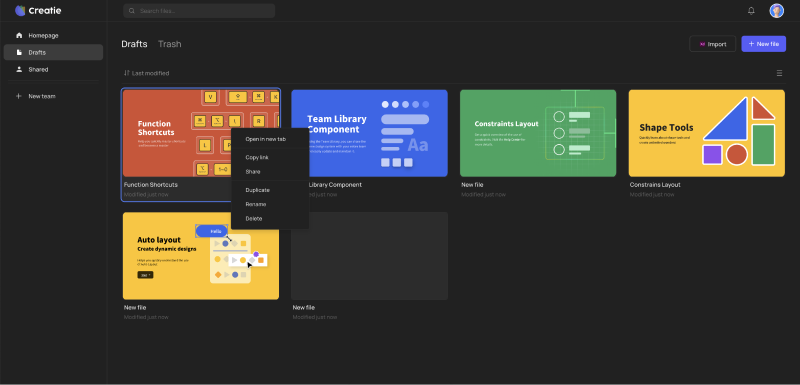Click the plus icon beside New team

[x=19, y=96]
